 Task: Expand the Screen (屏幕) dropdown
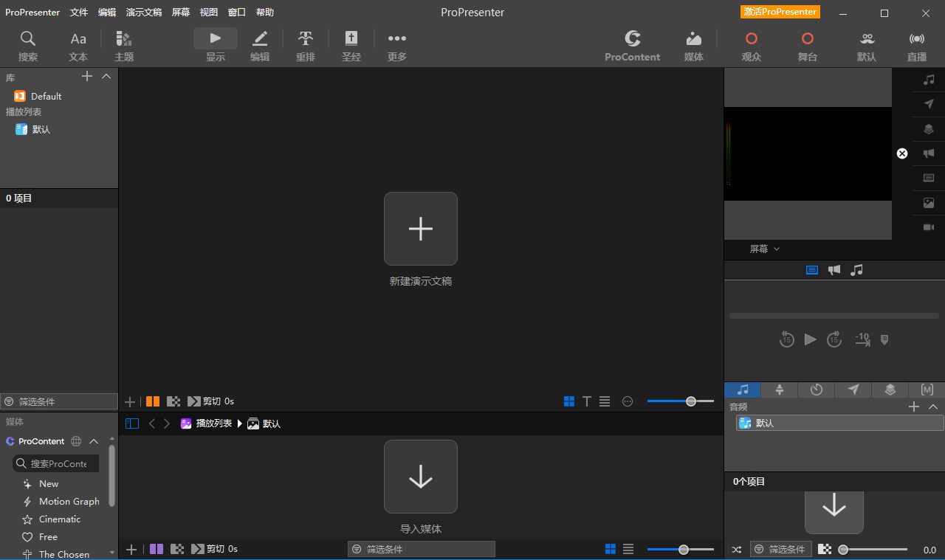(764, 249)
